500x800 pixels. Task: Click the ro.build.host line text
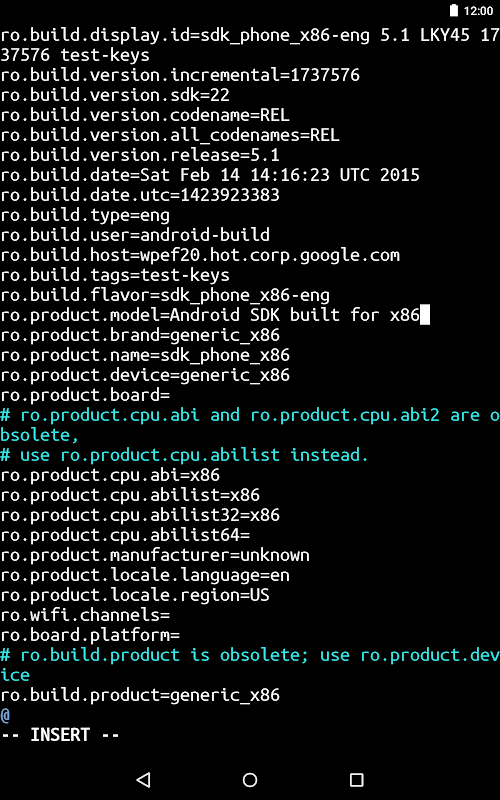pos(199,255)
